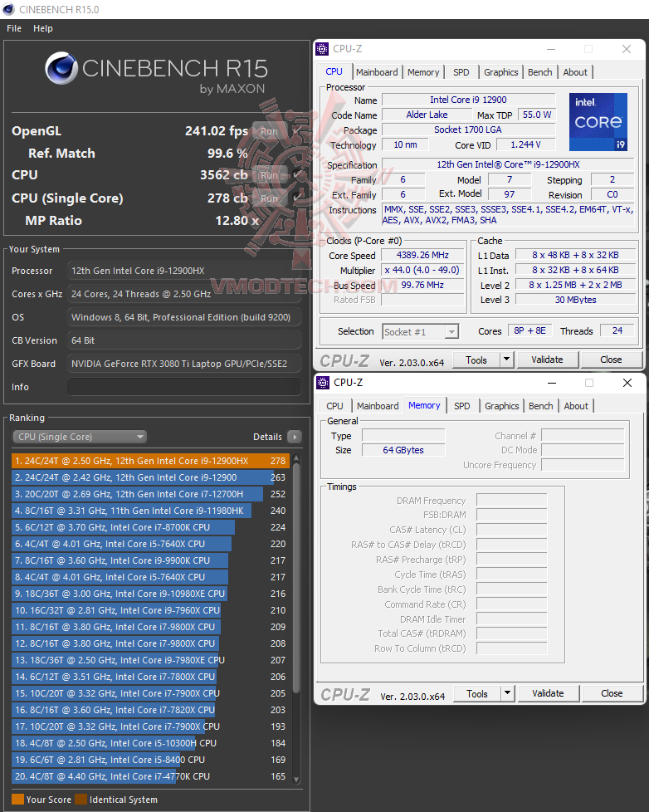Toggle the CPU (Single Core) test checkbox
Image resolution: width=649 pixels, height=812 pixels.
pyautogui.click(x=297, y=198)
